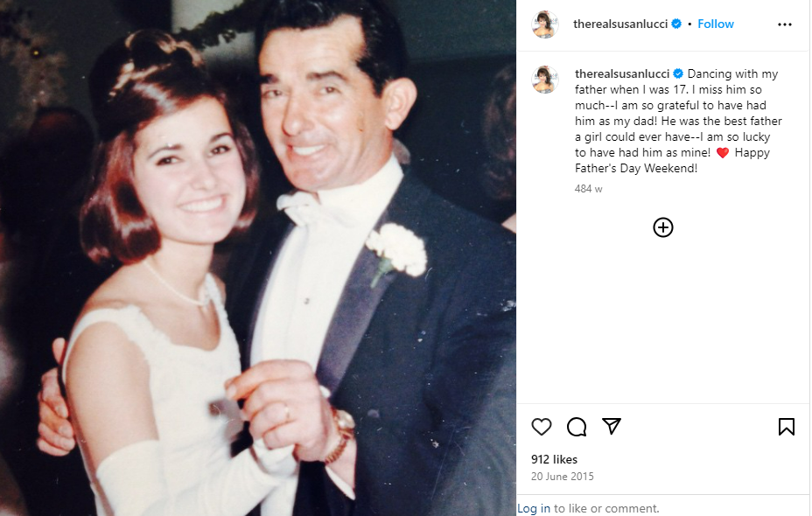Save the post with the bookmark icon

786,427
